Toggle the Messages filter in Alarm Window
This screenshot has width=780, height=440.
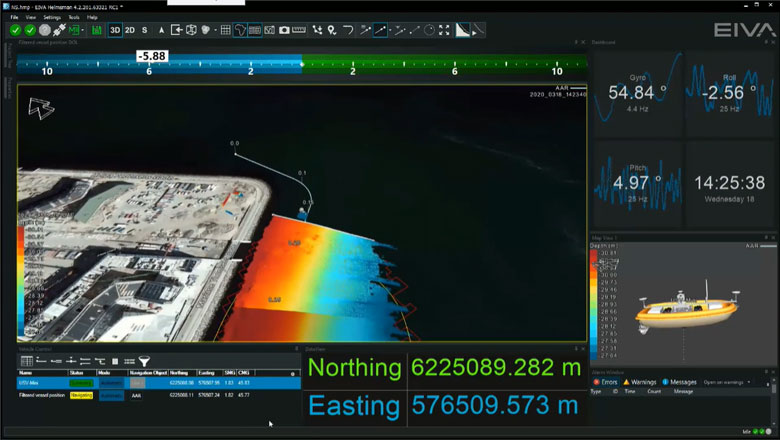pyautogui.click(x=680, y=382)
